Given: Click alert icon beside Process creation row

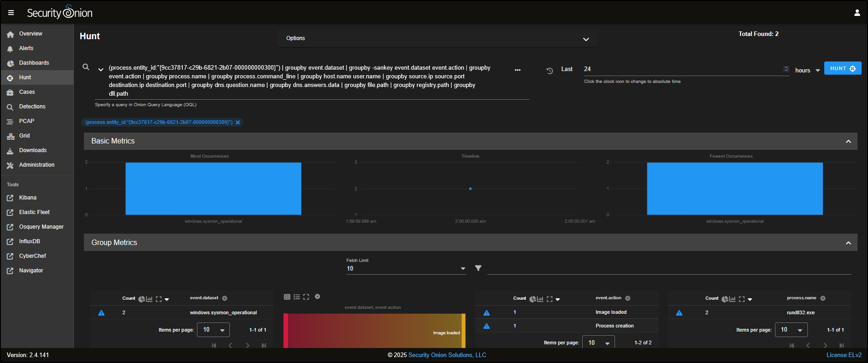Looking at the screenshot, I should (x=486, y=326).
